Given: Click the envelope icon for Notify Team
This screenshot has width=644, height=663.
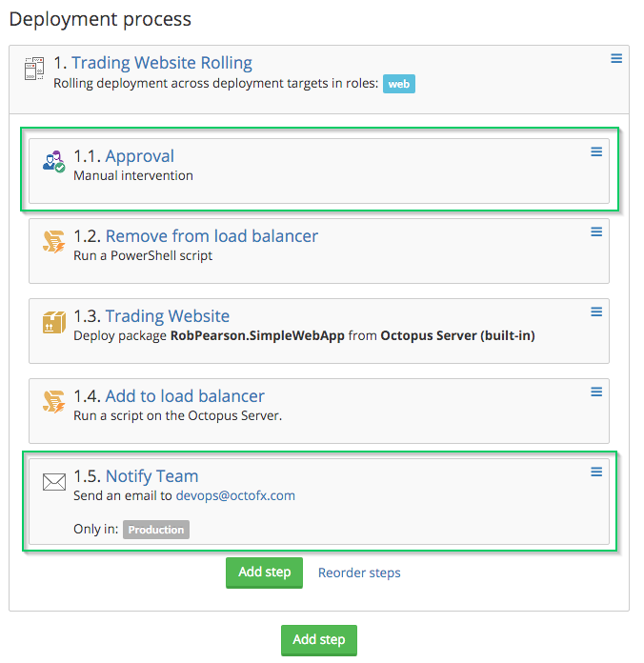Looking at the screenshot, I should pos(53,482).
